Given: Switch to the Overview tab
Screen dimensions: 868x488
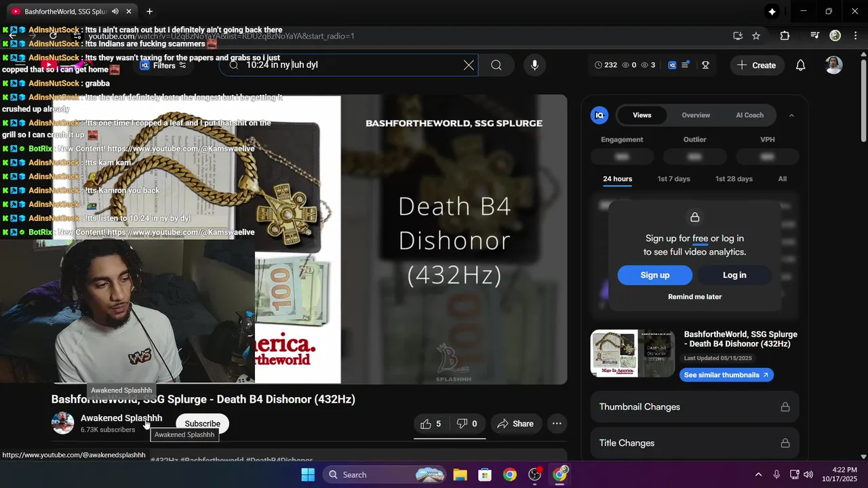Looking at the screenshot, I should 696,115.
